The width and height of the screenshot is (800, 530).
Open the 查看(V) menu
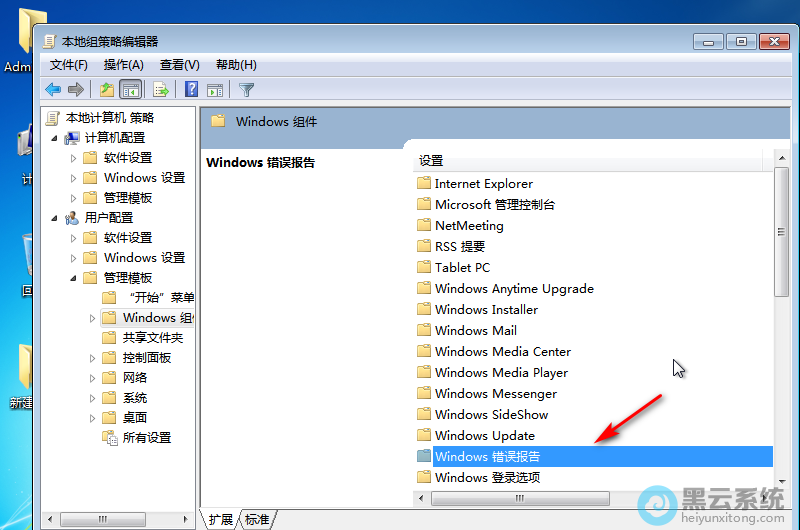click(180, 65)
